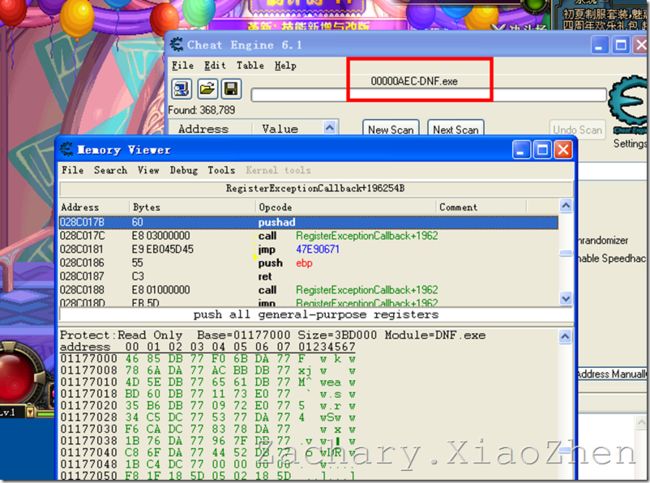The image size is (650, 483).
Task: Open the Tools menu in Memory Viewer
Action: tap(221, 170)
